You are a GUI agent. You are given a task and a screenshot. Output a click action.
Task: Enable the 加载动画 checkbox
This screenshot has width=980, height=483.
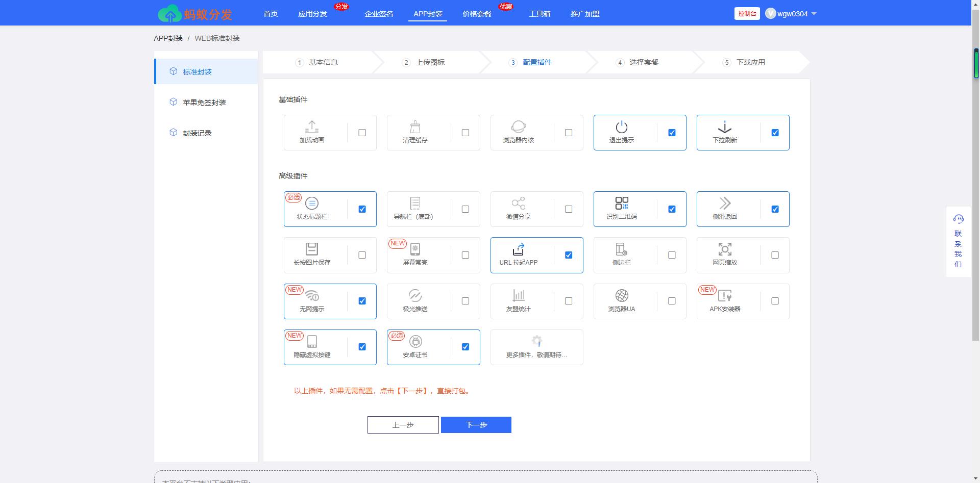click(x=362, y=133)
